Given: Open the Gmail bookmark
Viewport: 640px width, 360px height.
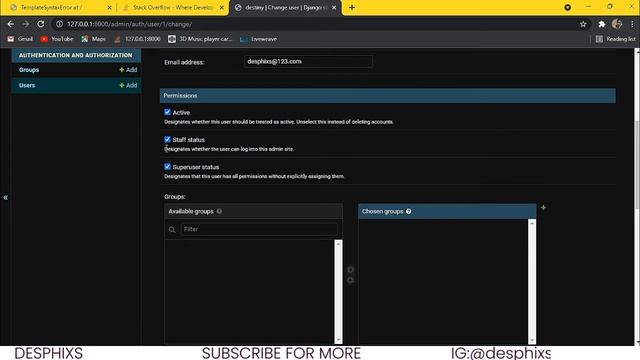Looking at the screenshot, I should tap(20, 39).
